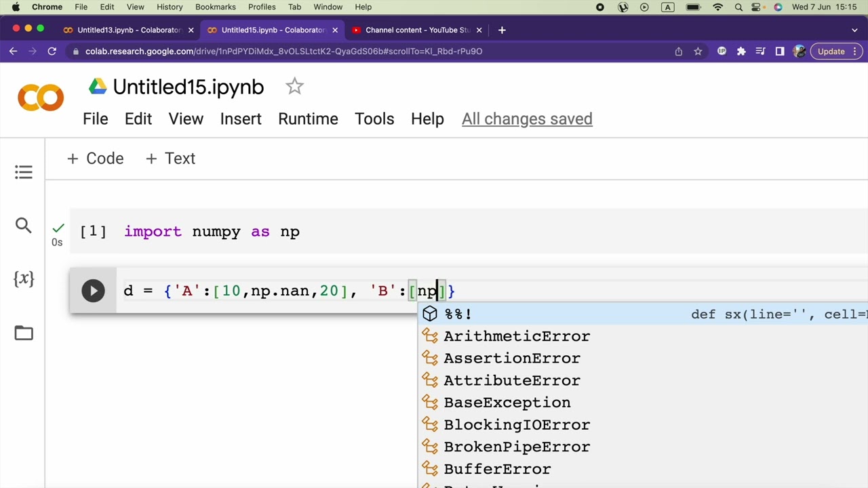Open Colab Runtime menu
This screenshot has height=488, width=868.
(x=308, y=119)
